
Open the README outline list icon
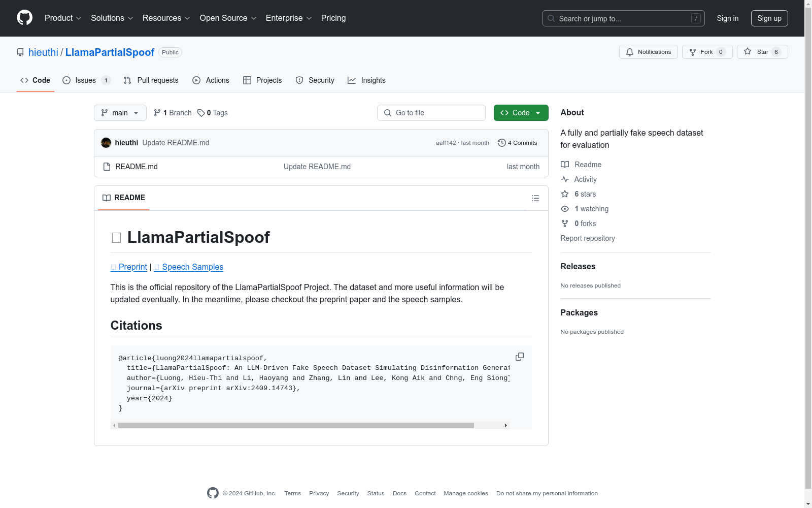pyautogui.click(x=535, y=198)
